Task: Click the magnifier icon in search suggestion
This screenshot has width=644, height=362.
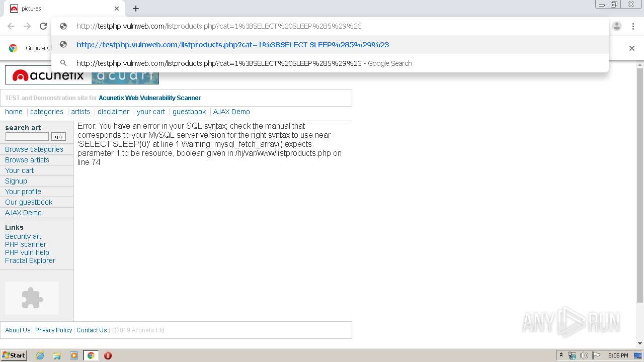Action: pyautogui.click(x=63, y=63)
